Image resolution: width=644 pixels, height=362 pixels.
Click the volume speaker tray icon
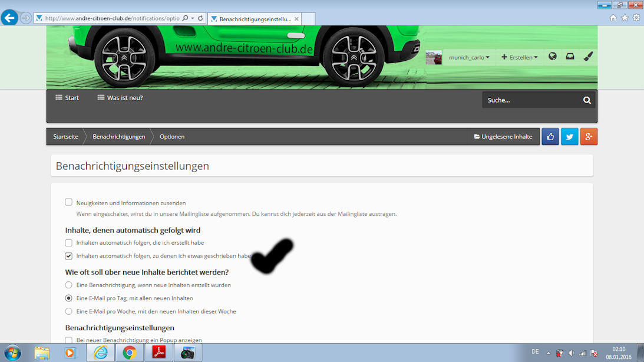(x=572, y=353)
